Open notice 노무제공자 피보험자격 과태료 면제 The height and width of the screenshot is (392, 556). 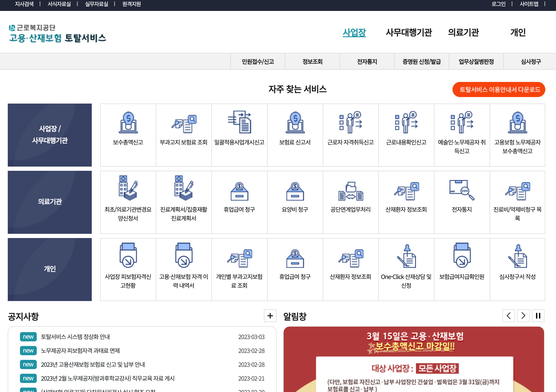pyautogui.click(x=80, y=351)
